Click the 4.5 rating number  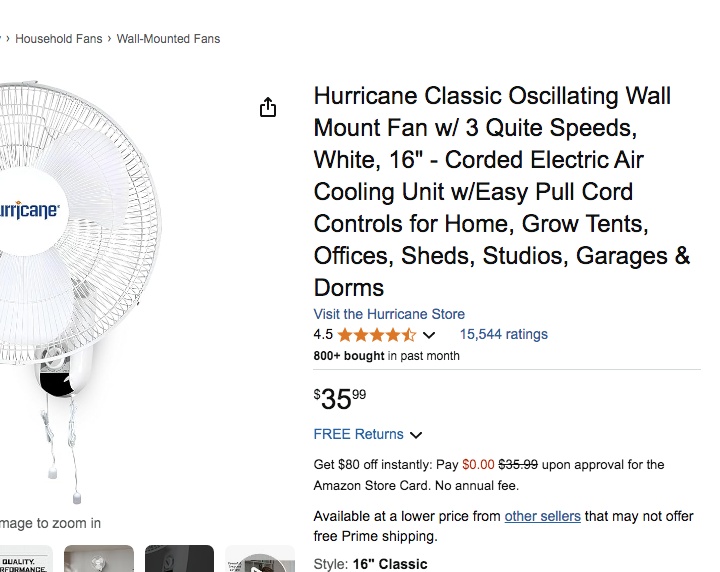pos(323,335)
